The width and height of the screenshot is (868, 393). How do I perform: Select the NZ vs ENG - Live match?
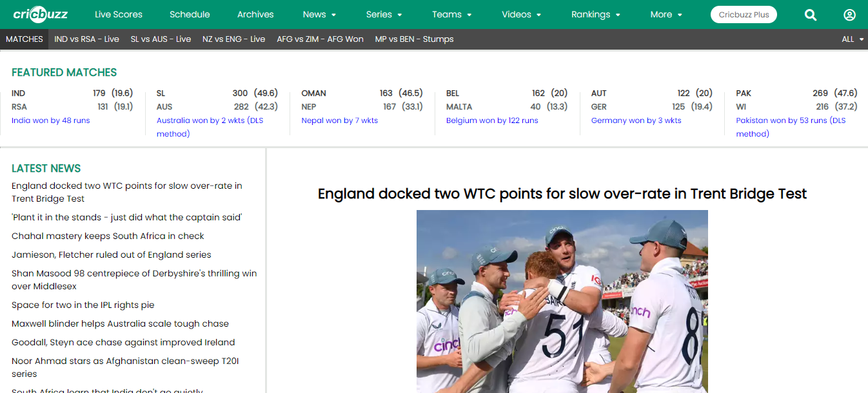[233, 39]
